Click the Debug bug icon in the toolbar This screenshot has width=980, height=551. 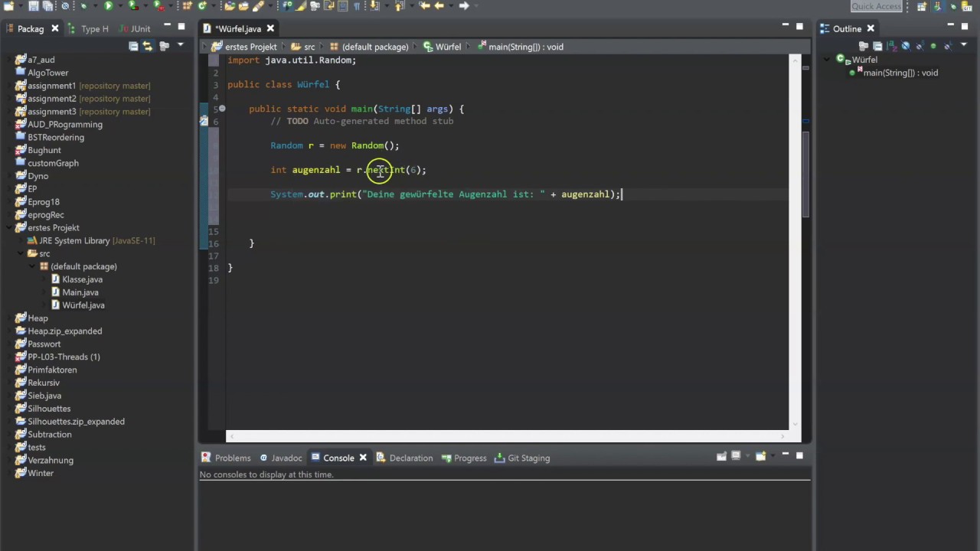click(x=83, y=6)
